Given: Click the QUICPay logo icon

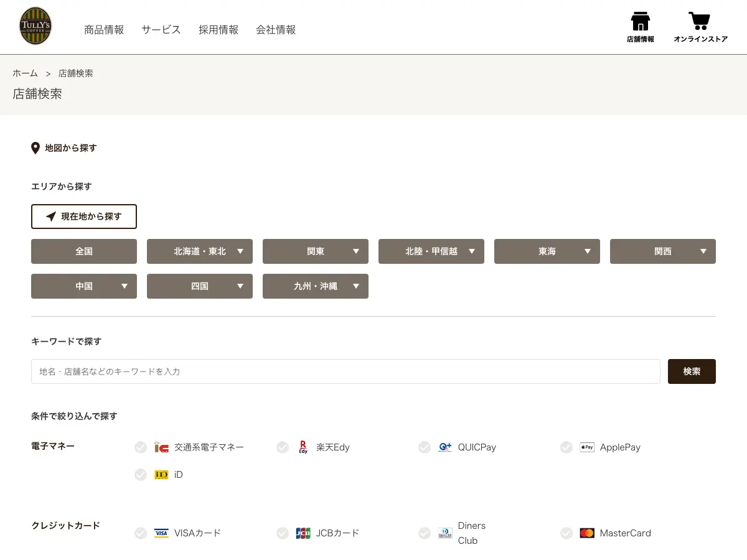Looking at the screenshot, I should click(444, 447).
